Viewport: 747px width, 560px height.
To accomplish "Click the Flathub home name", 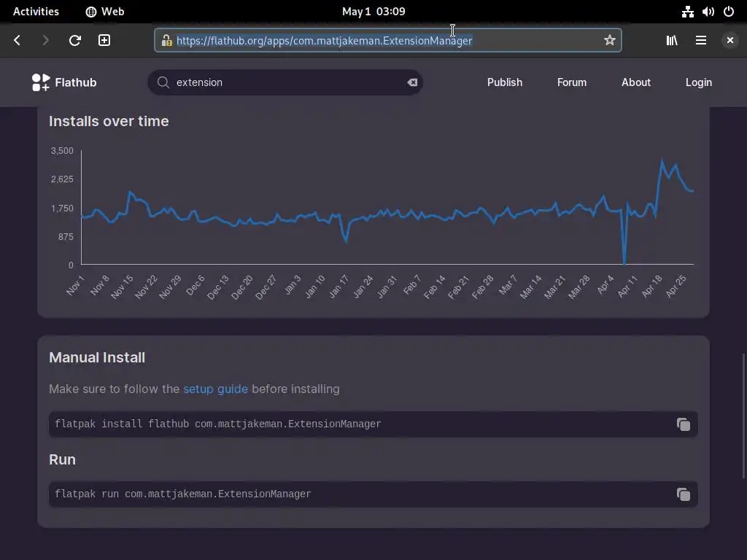I will [76, 82].
